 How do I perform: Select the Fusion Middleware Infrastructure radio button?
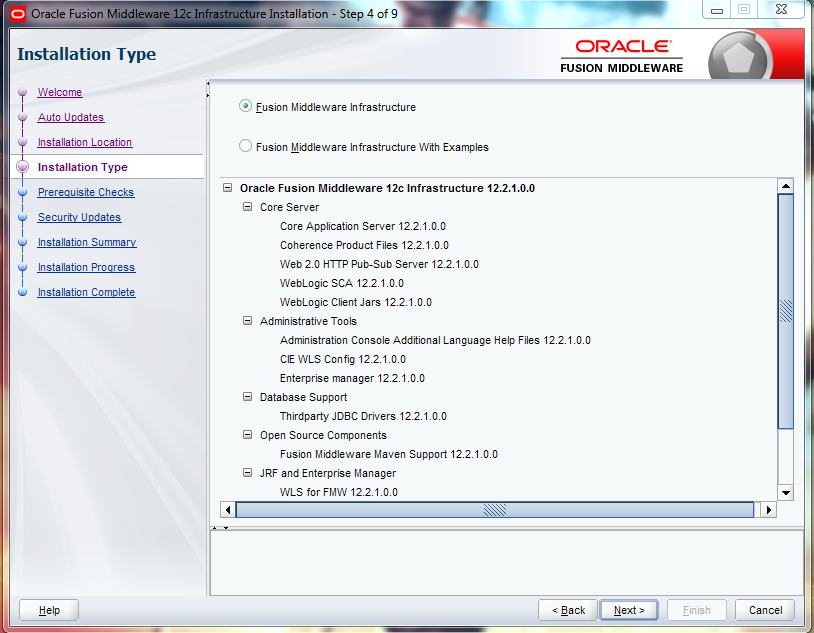245,106
